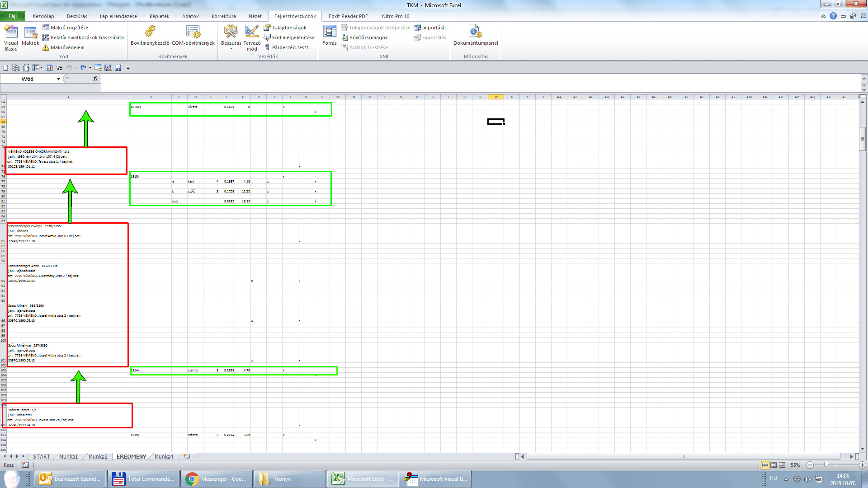
Task: Click Kód megjelenítése
Action: click(x=289, y=37)
